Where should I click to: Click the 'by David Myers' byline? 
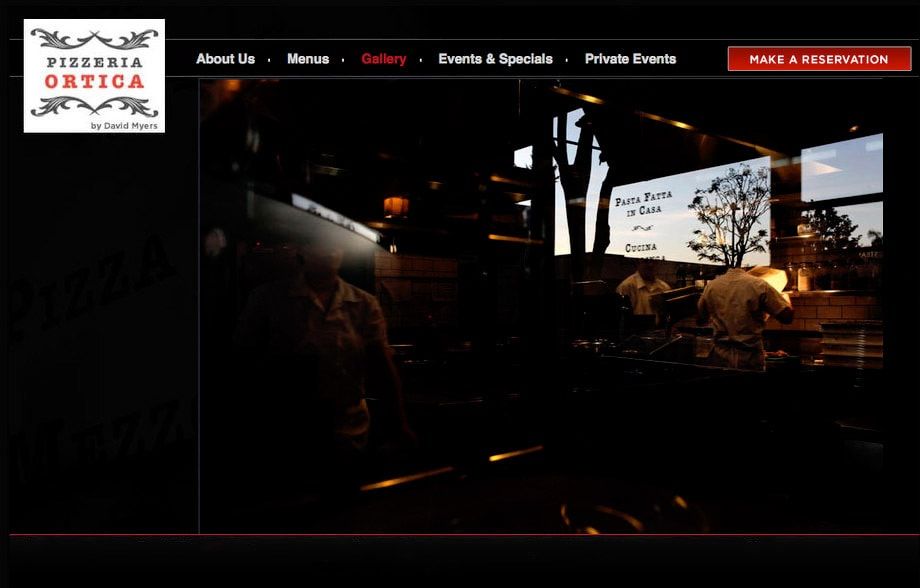pyautogui.click(x=124, y=125)
